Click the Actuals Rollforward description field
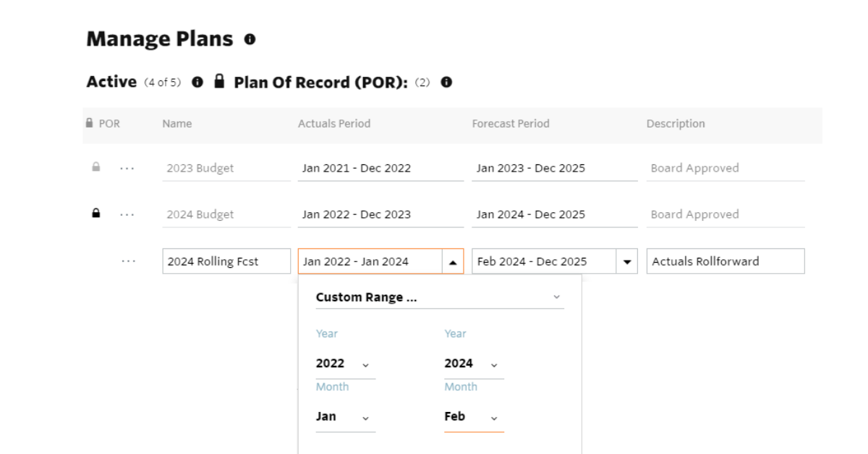Screen dimensions: 868x454 726,261
